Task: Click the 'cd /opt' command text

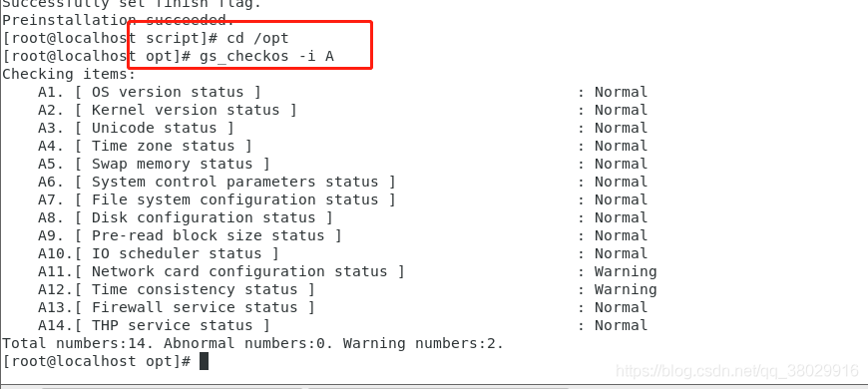Action: [258, 38]
